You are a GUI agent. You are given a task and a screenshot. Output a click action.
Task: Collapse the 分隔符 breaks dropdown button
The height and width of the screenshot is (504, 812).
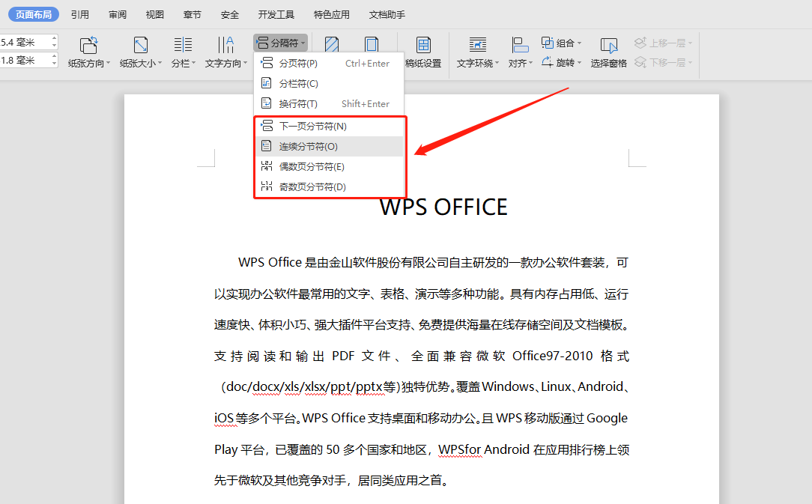pyautogui.click(x=281, y=43)
